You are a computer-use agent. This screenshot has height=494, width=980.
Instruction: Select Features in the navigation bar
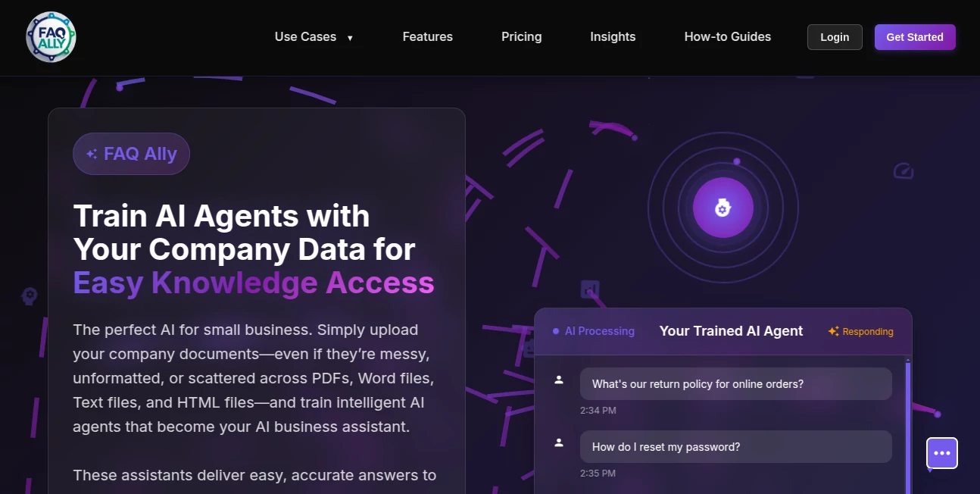click(427, 36)
